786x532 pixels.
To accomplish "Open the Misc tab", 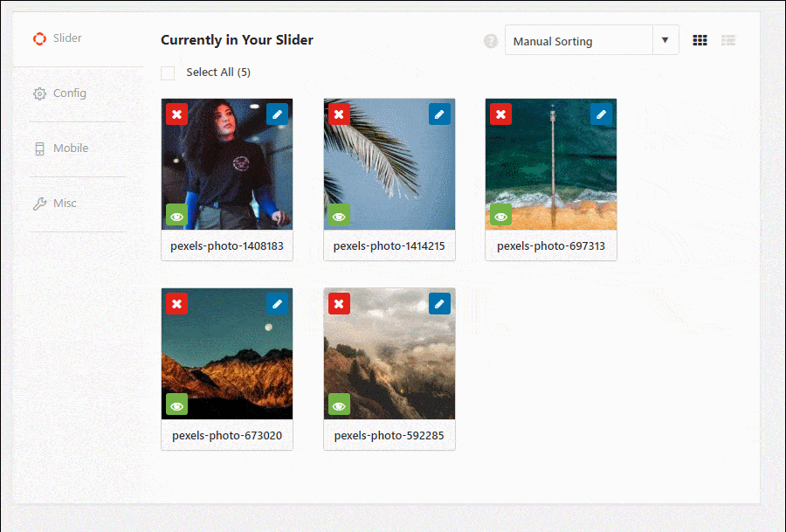I will tap(79, 204).
